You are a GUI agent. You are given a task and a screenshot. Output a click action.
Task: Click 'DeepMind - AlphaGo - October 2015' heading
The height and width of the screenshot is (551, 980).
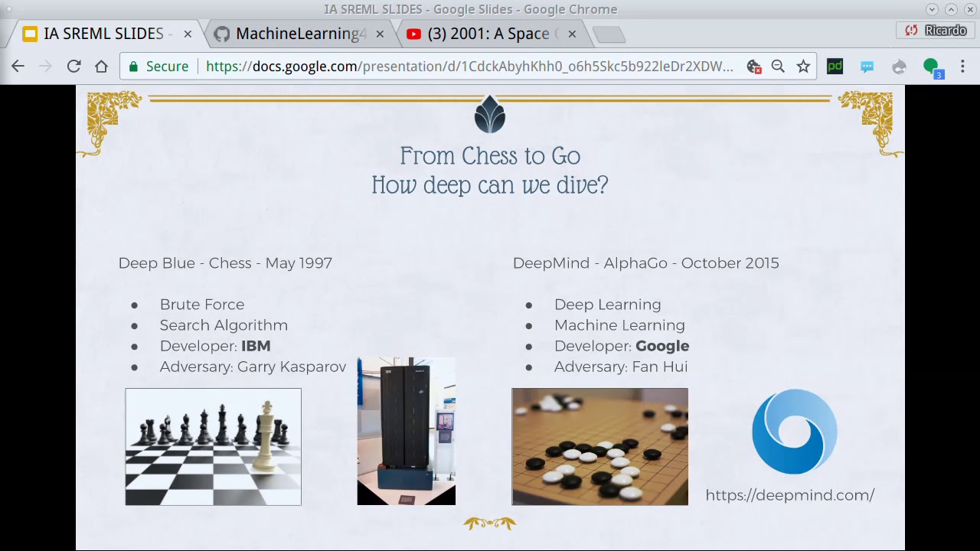pyautogui.click(x=646, y=263)
